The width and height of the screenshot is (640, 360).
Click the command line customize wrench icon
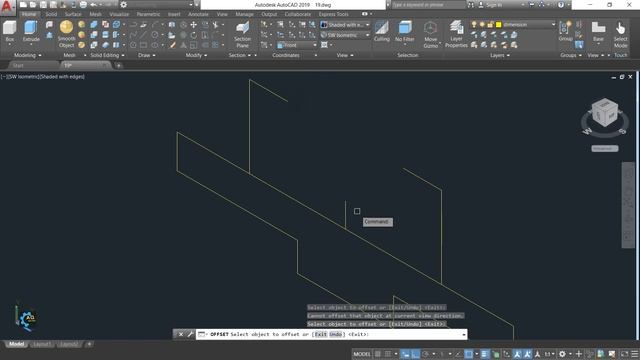(x=190, y=334)
